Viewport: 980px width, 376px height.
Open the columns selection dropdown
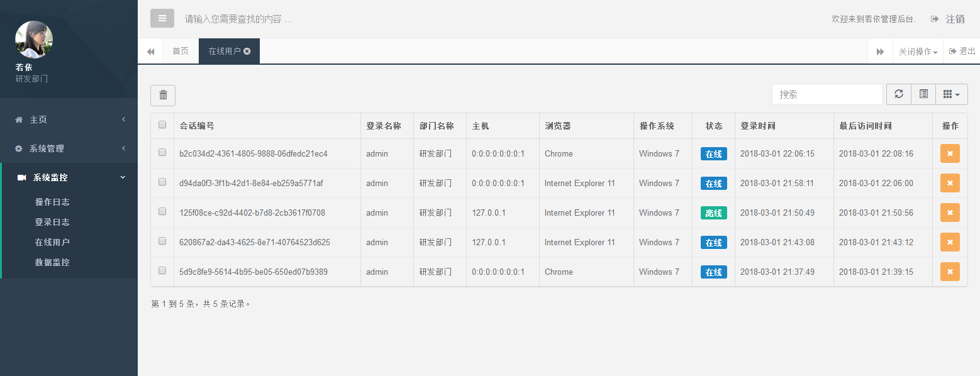point(951,94)
